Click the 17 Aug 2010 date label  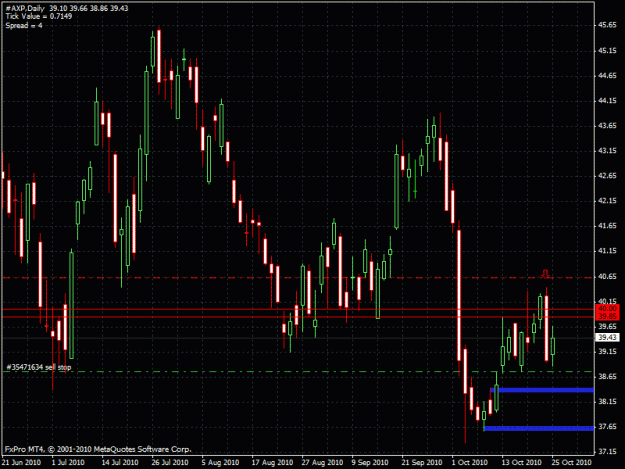click(x=272, y=462)
